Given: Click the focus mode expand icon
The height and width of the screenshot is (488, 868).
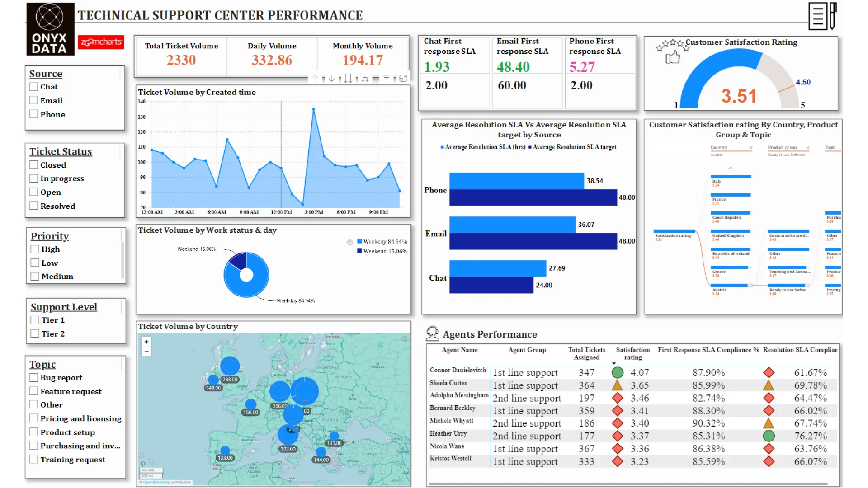Looking at the screenshot, I should coord(403,78).
